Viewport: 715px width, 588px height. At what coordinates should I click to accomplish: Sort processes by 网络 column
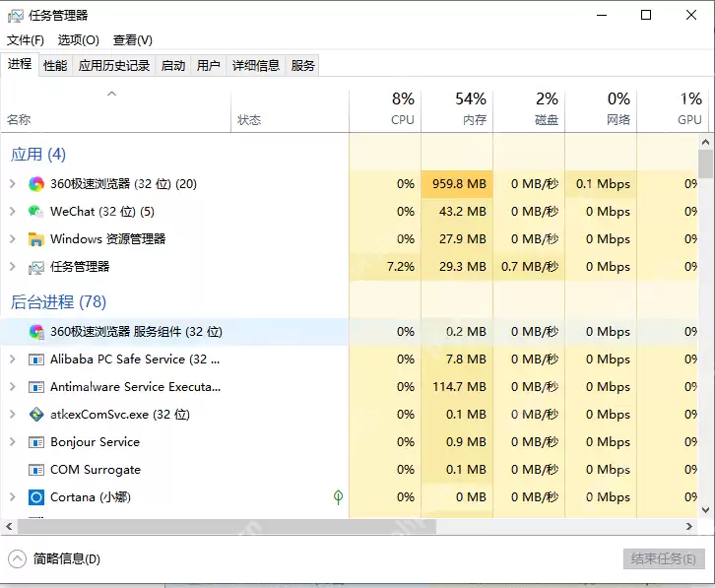click(601, 111)
